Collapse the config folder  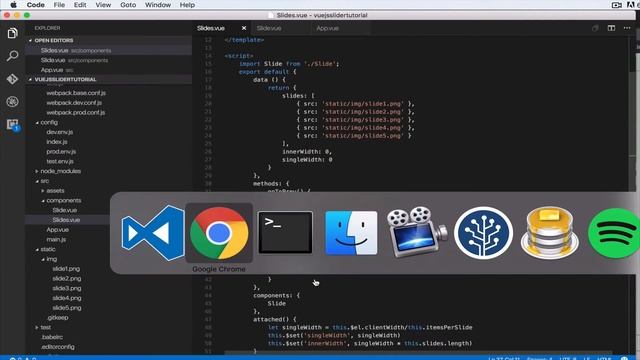tap(49, 122)
